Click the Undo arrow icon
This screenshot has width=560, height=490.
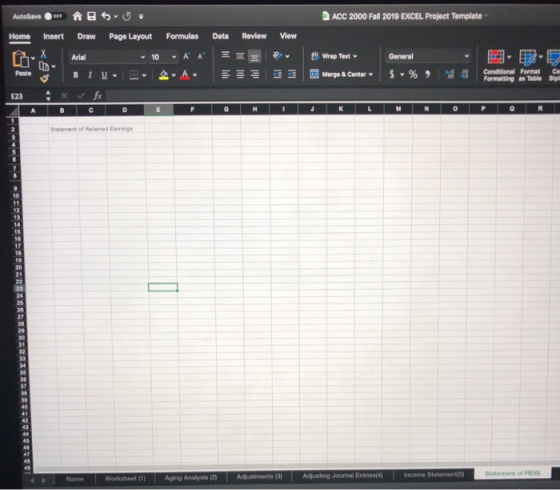(106, 16)
